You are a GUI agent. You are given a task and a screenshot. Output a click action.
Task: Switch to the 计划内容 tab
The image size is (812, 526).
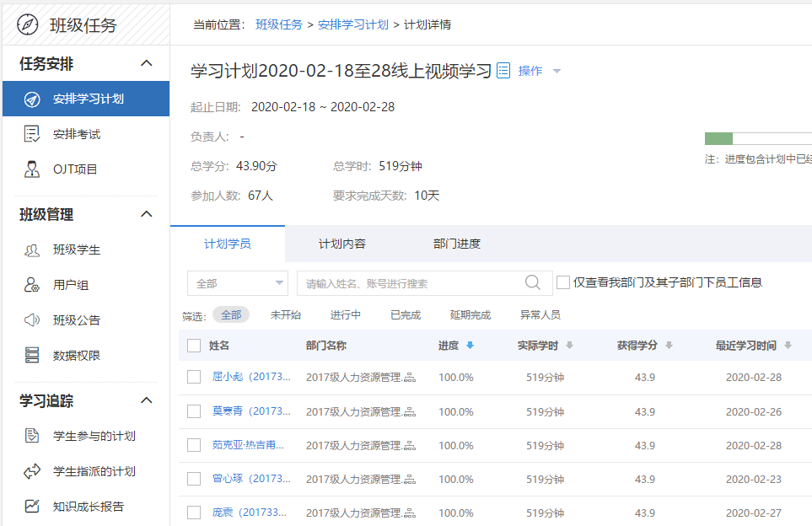pyautogui.click(x=341, y=244)
